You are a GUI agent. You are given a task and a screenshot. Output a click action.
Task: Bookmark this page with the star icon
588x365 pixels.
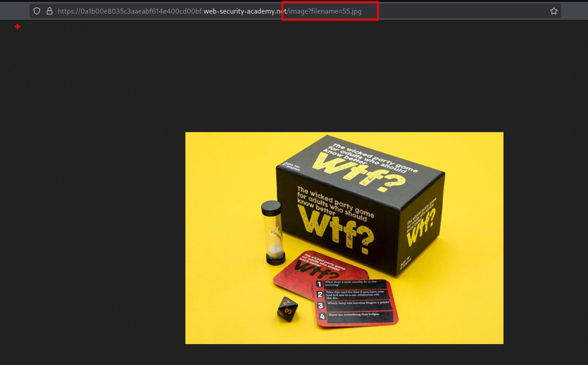pyautogui.click(x=553, y=11)
